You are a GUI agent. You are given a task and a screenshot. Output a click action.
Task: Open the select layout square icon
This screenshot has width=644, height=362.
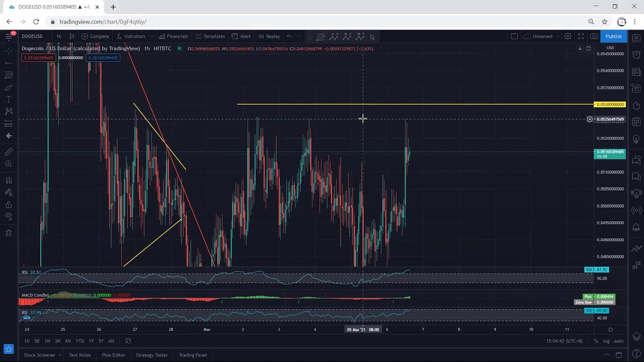point(514,36)
